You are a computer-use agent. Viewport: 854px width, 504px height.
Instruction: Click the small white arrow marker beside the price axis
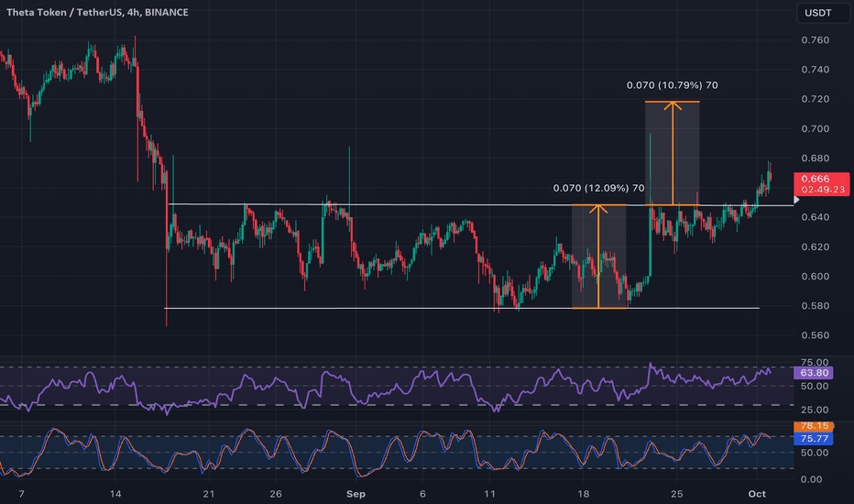[x=796, y=201]
